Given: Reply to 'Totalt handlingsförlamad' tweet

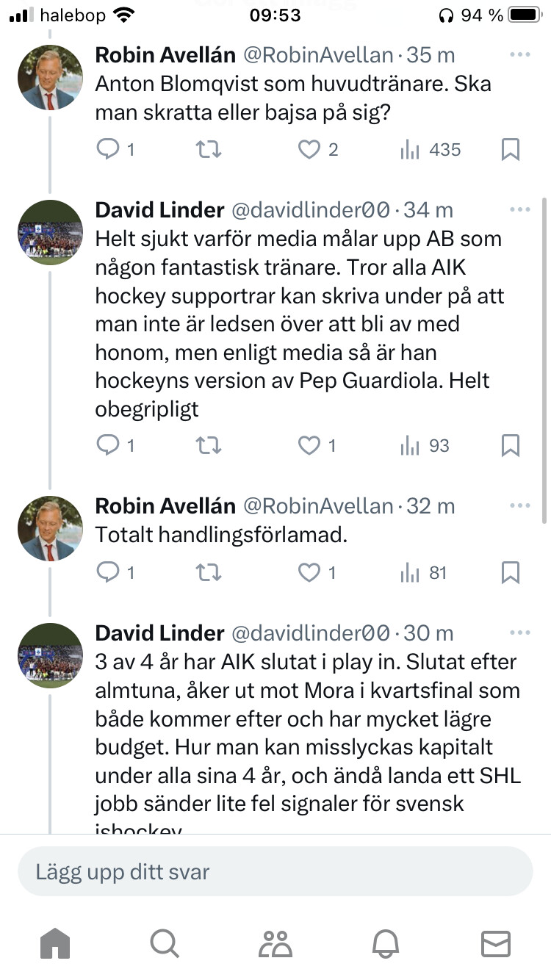Looking at the screenshot, I should point(108,573).
